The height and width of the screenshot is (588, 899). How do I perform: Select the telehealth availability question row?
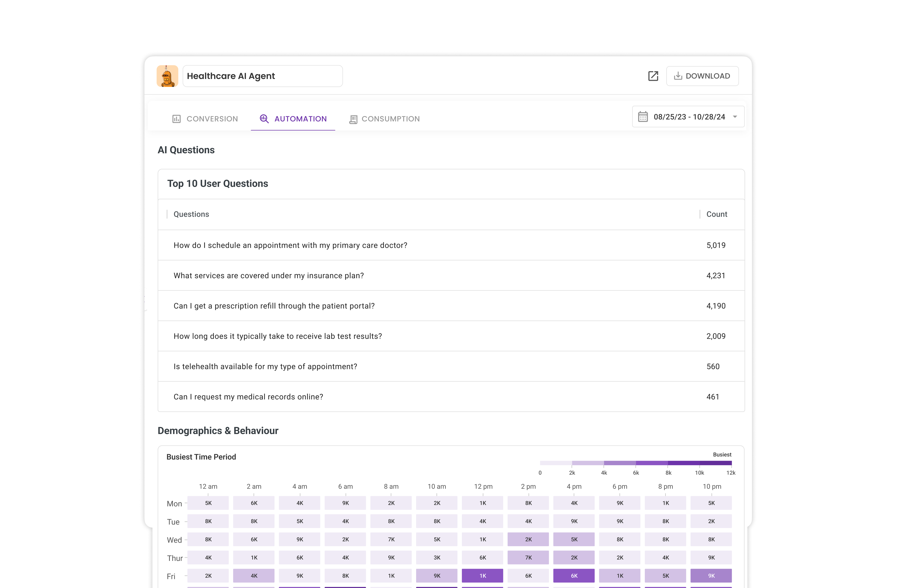[265, 366]
